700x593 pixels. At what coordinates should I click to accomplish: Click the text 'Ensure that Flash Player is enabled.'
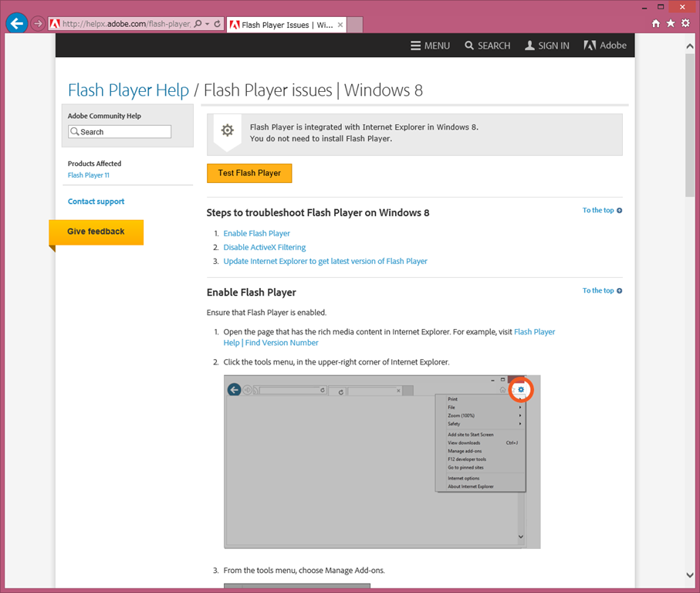click(266, 313)
